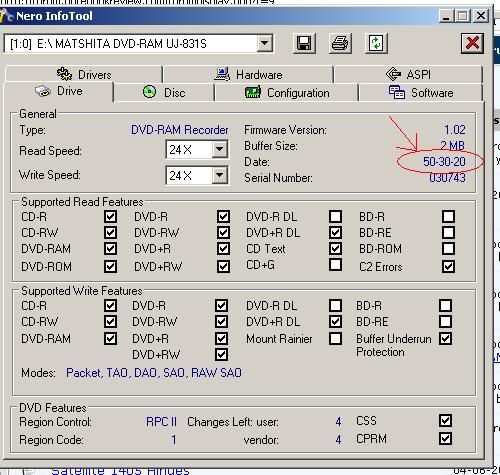Toggle CD-RW read feature checkbox

(110, 232)
